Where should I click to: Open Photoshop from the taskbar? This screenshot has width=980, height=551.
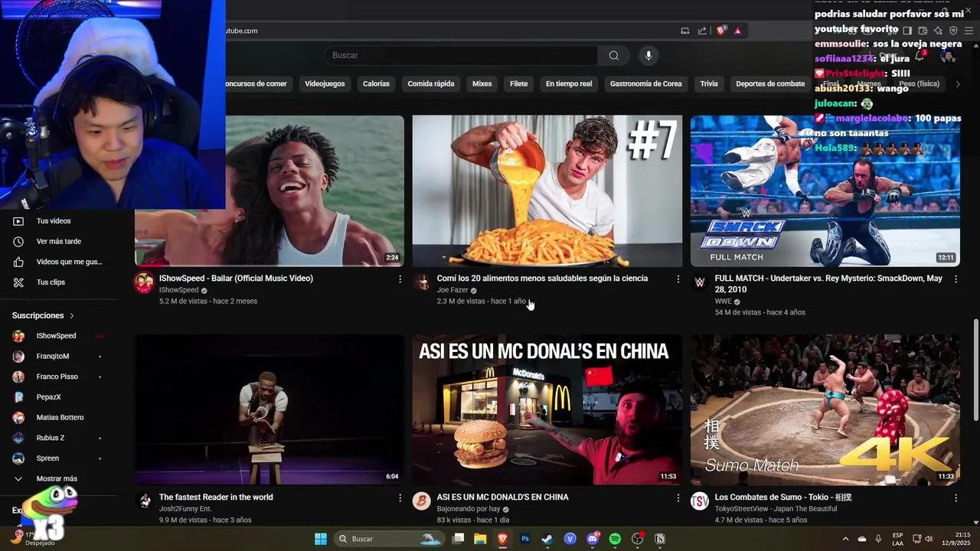pos(524,539)
